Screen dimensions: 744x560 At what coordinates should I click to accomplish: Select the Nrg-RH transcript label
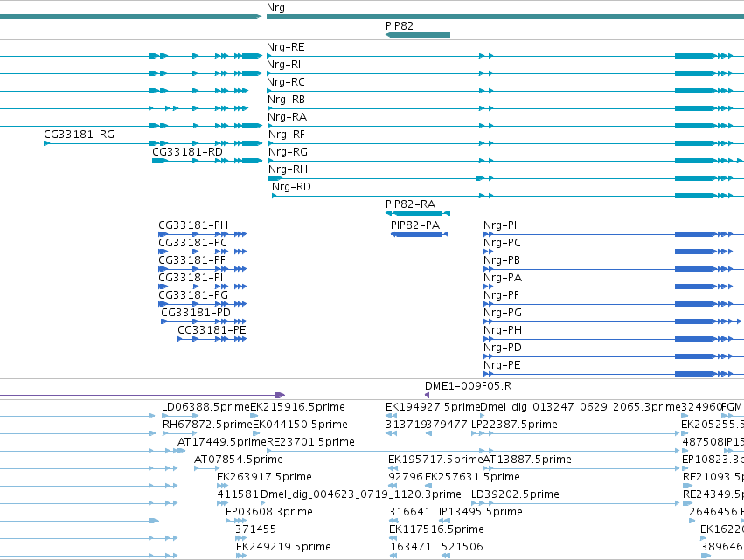(x=288, y=169)
